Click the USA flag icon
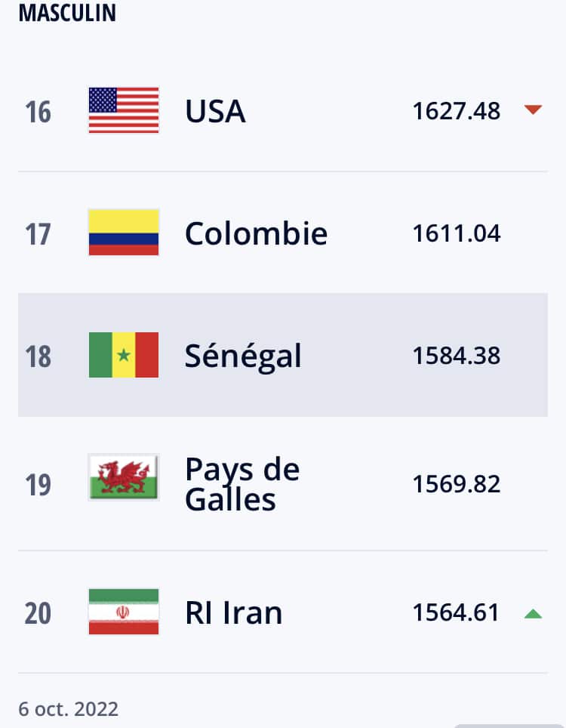566x728 pixels. (123, 110)
